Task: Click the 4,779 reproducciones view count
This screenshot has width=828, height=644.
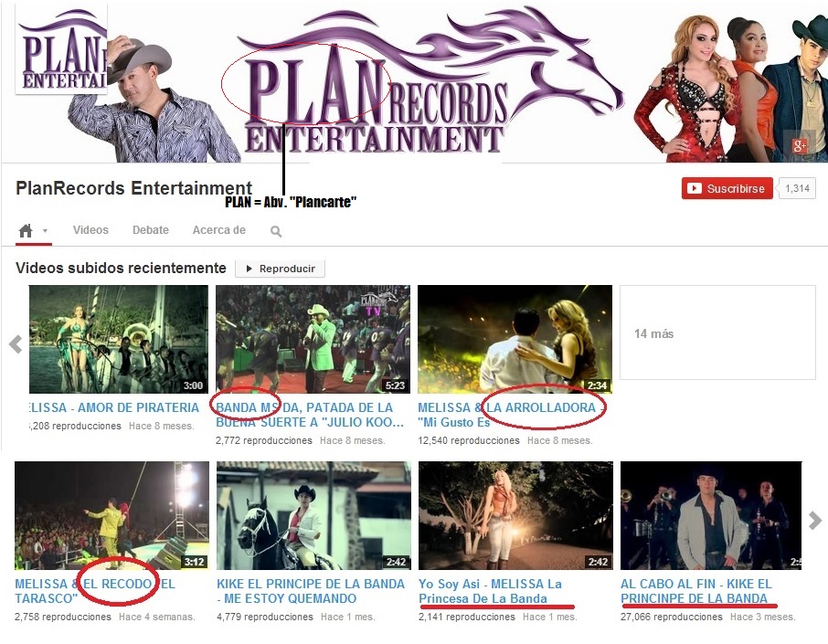Action: (x=264, y=617)
